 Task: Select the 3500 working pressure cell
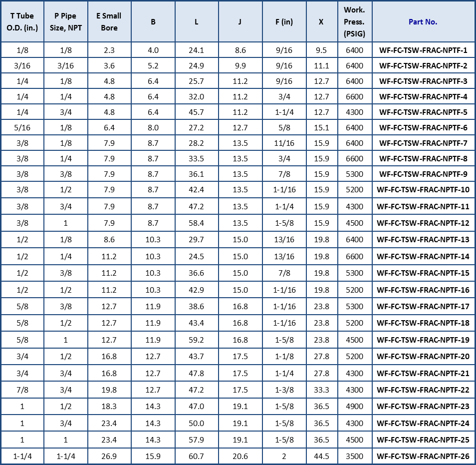(x=354, y=456)
